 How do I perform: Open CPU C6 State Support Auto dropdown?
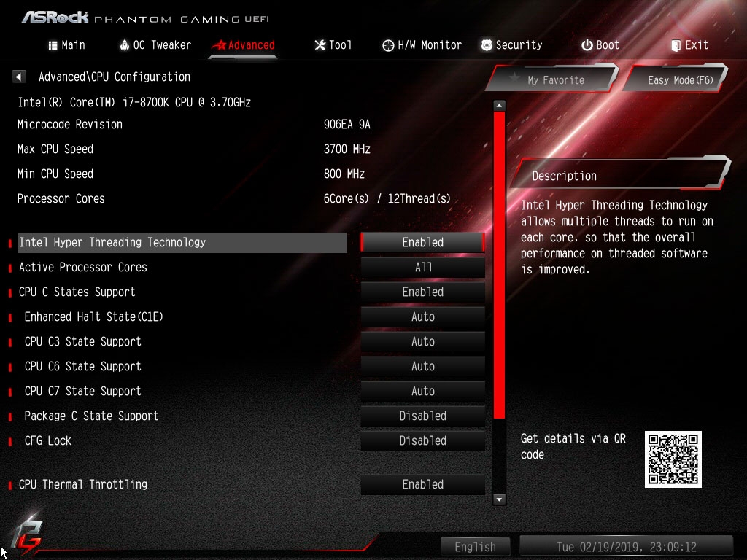(x=422, y=366)
